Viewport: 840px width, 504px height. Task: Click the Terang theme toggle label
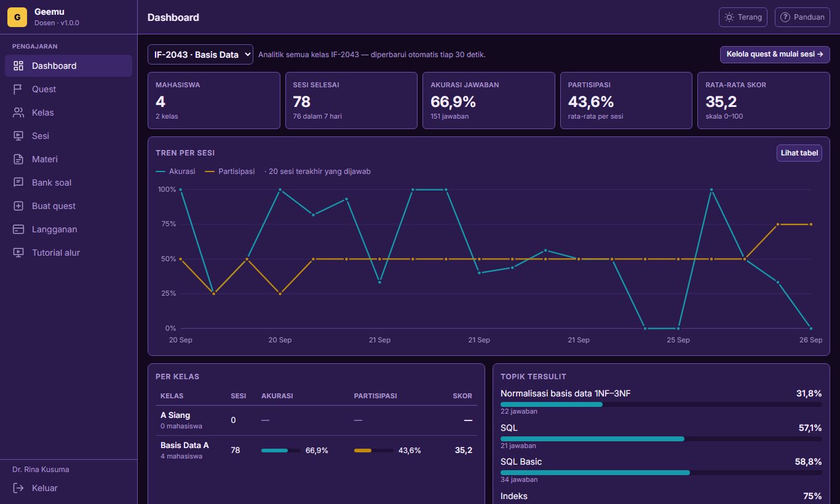(750, 17)
